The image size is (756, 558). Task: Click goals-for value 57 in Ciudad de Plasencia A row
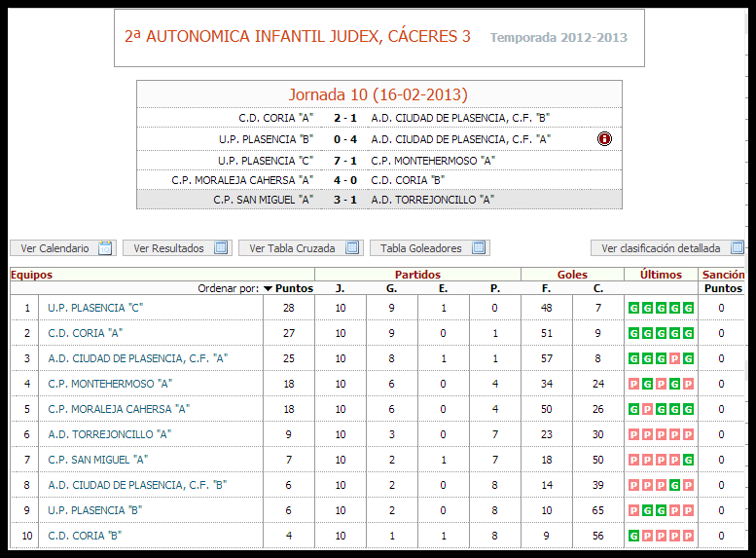click(546, 358)
